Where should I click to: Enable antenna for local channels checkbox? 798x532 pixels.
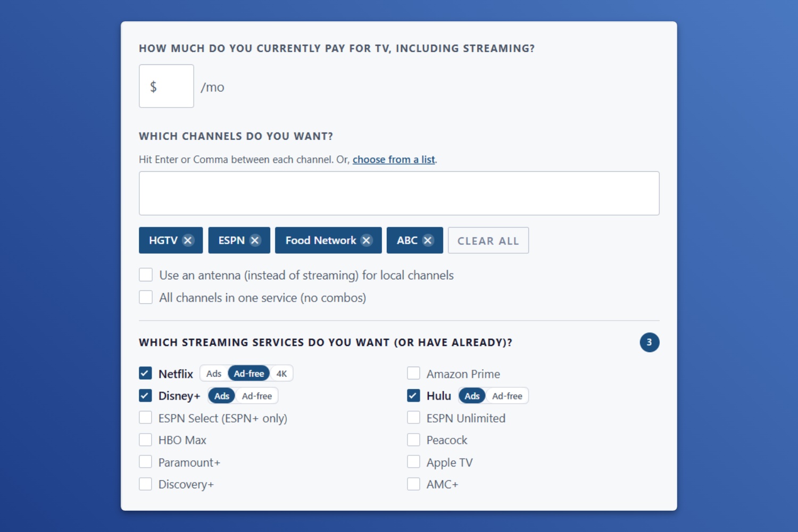pyautogui.click(x=146, y=275)
